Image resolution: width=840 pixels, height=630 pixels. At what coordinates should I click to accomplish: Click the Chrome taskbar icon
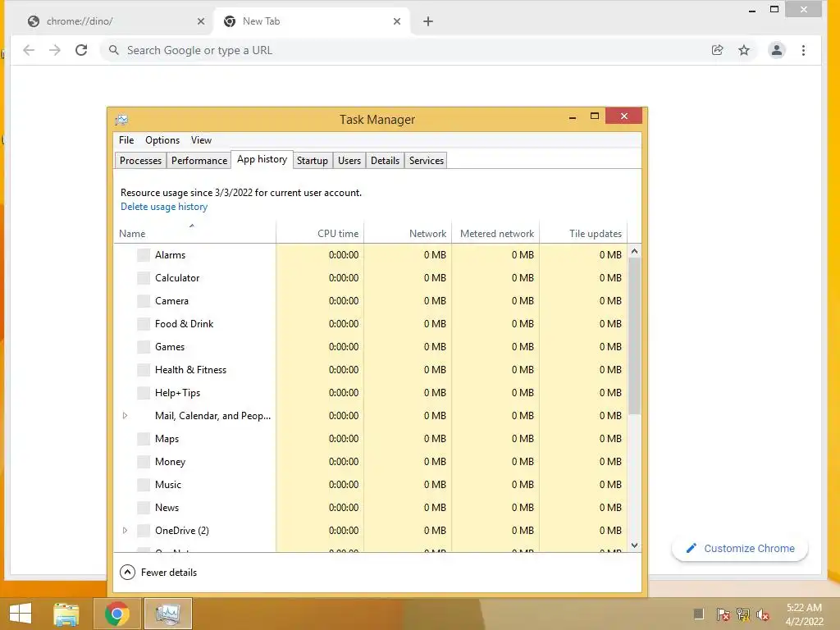pos(116,614)
